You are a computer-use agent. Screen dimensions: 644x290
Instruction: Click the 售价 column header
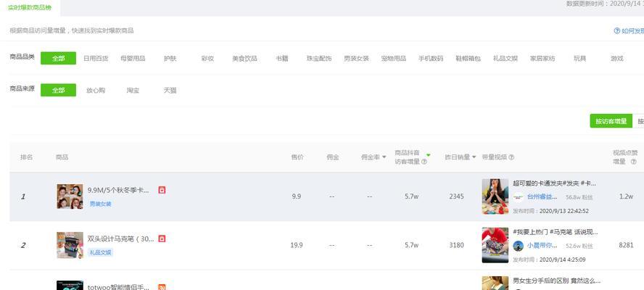[297, 157]
